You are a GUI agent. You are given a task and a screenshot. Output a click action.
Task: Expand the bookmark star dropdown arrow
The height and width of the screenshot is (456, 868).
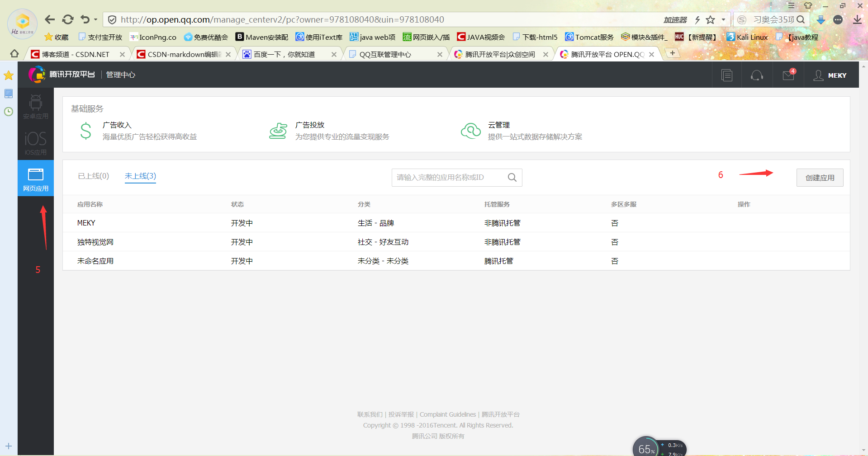coord(723,19)
